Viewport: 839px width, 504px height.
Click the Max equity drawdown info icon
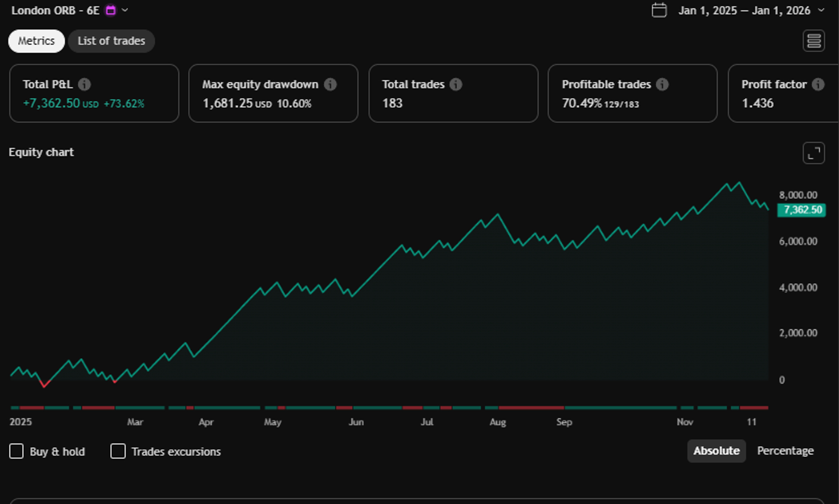click(330, 84)
